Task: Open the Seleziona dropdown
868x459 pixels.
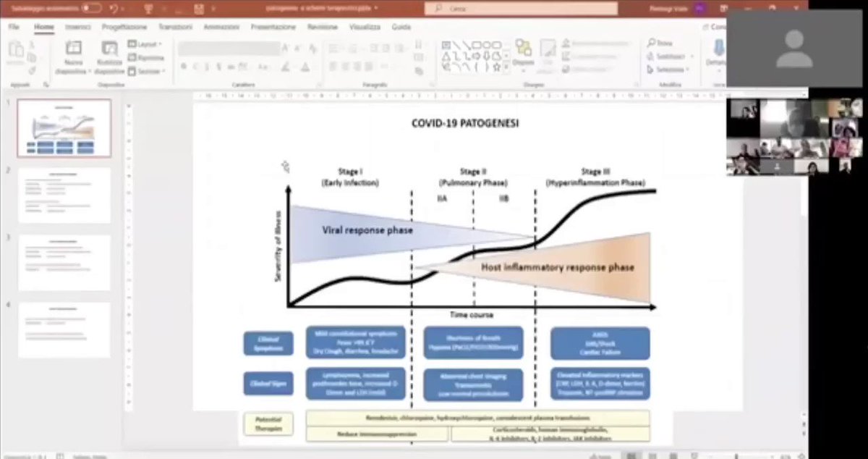Action: point(668,70)
